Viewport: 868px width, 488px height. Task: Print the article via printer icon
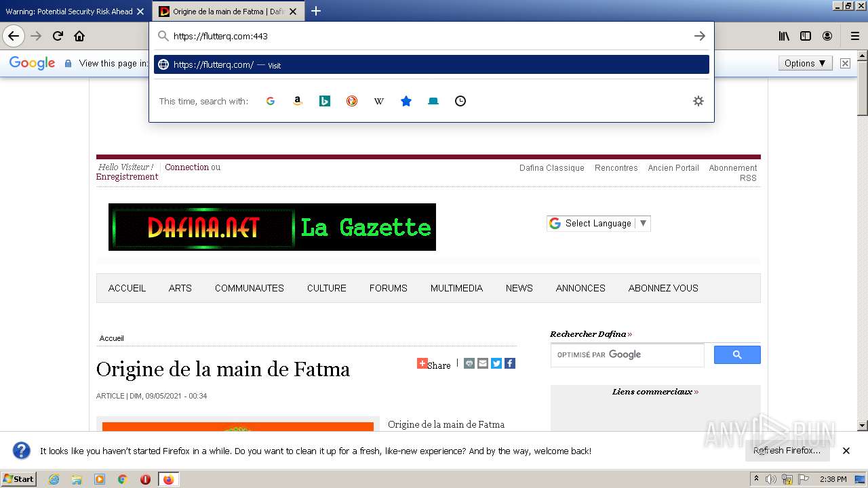coord(469,363)
